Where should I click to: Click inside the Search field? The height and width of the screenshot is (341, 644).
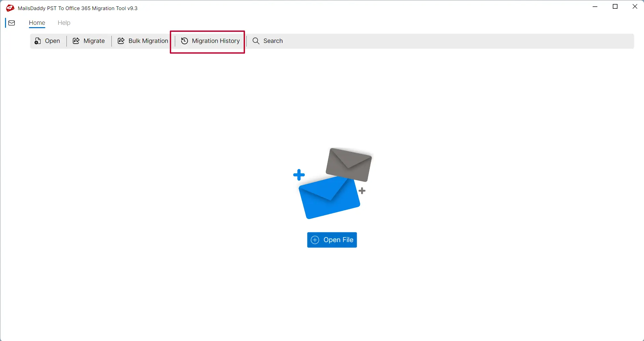(272, 41)
